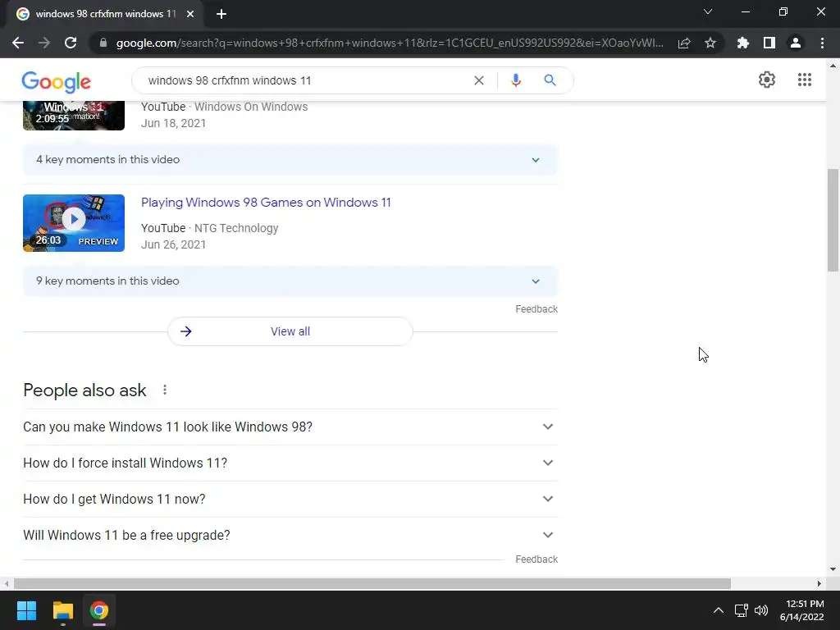
Task: Start voice search with microphone icon
Action: pyautogui.click(x=516, y=80)
